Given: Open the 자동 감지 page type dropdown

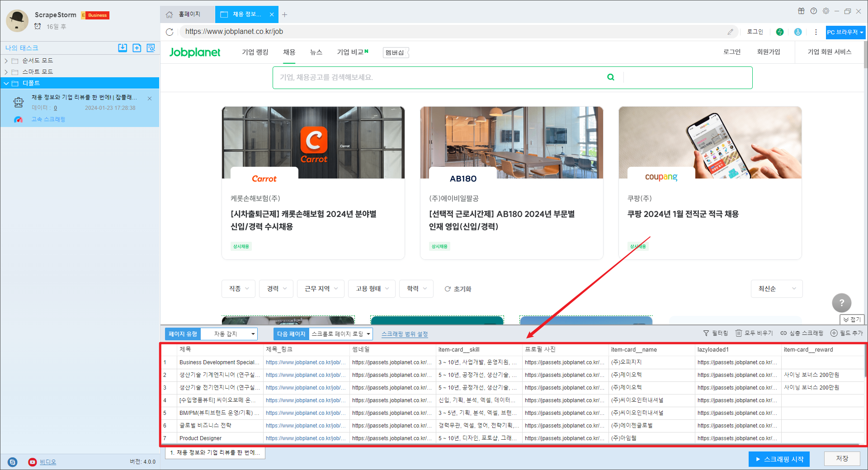Looking at the screenshot, I should pyautogui.click(x=229, y=334).
